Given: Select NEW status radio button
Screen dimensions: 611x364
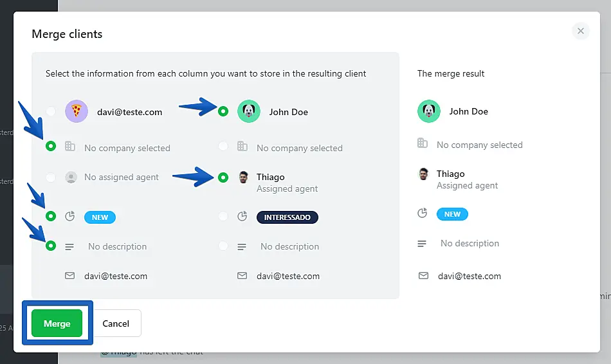Looking at the screenshot, I should [51, 217].
